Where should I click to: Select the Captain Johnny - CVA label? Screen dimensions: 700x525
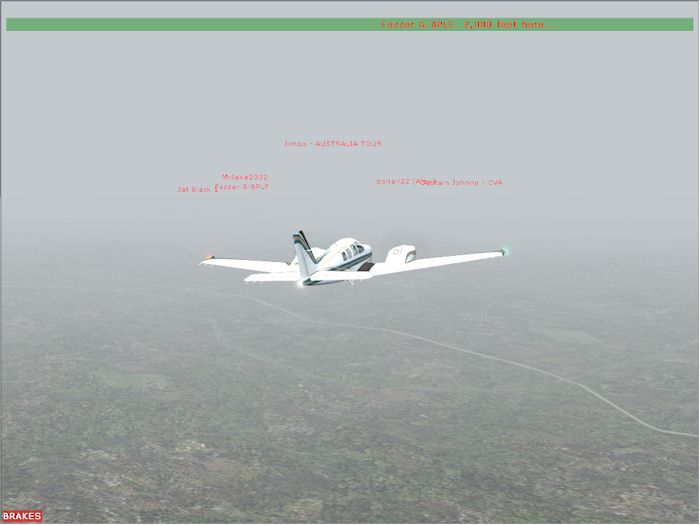tap(462, 183)
